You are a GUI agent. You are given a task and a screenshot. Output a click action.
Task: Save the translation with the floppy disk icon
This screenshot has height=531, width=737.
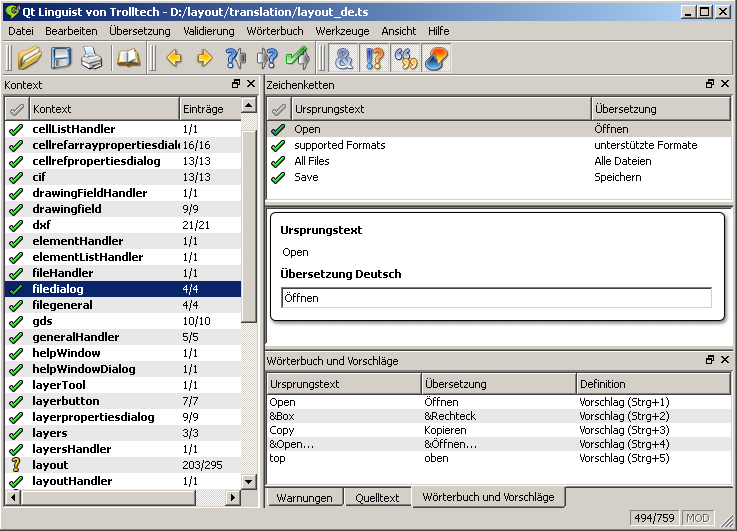tap(61, 59)
